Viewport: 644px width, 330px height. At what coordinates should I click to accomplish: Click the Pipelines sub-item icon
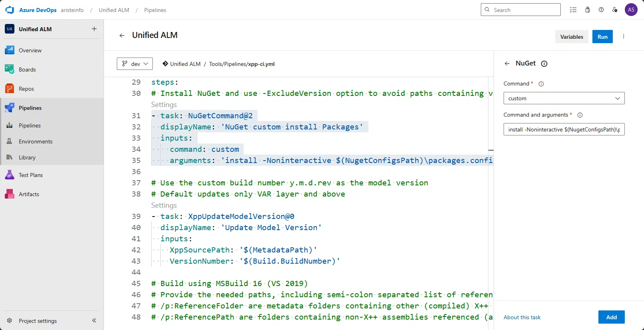[x=10, y=125]
